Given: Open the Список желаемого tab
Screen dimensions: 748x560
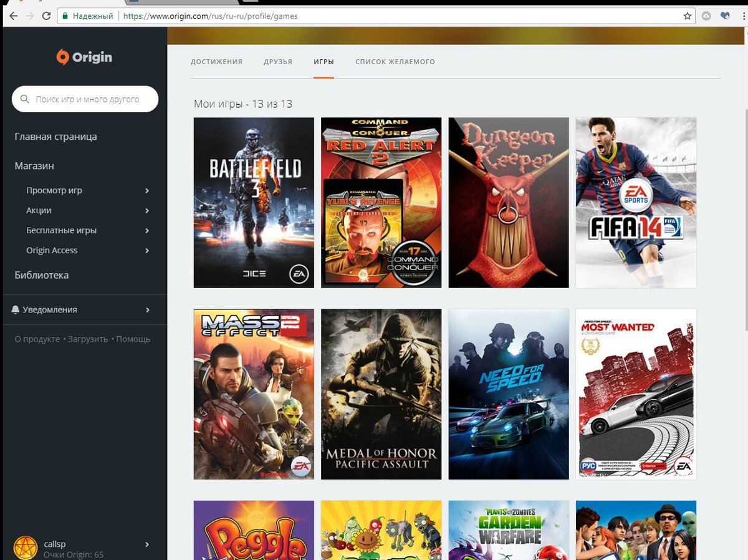Looking at the screenshot, I should tap(395, 62).
